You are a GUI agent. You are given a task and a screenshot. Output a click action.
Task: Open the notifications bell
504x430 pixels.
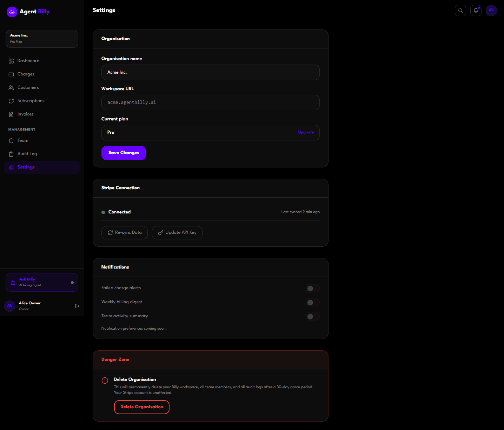pos(476,11)
